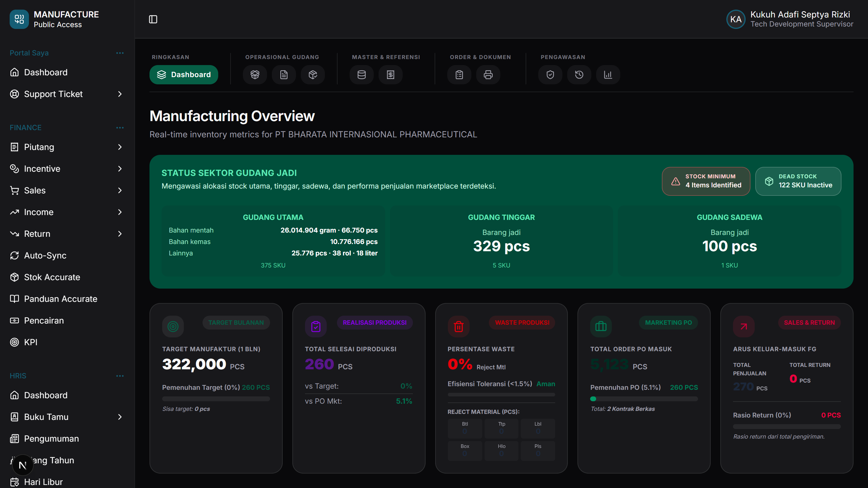Viewport: 868px width, 488px height.
Task: Open the Gudang Tinggar 329 pcs panel
Action: [502, 241]
